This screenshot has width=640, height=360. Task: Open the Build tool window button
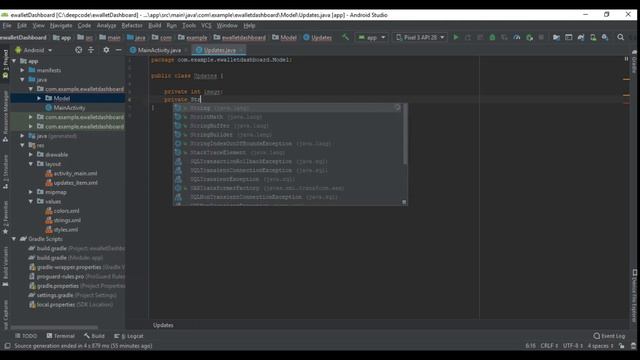94,336
